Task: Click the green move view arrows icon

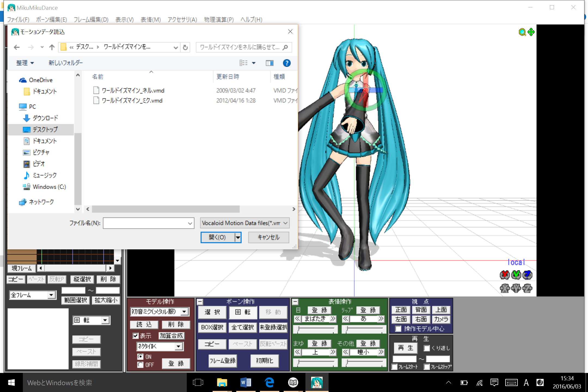Action: pos(531,32)
